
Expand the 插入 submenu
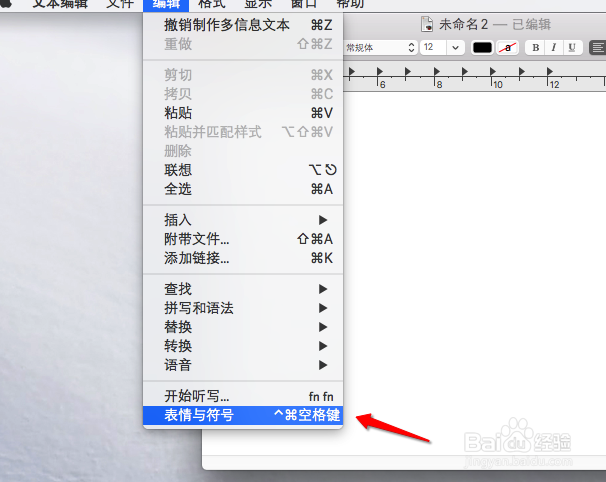(243, 220)
